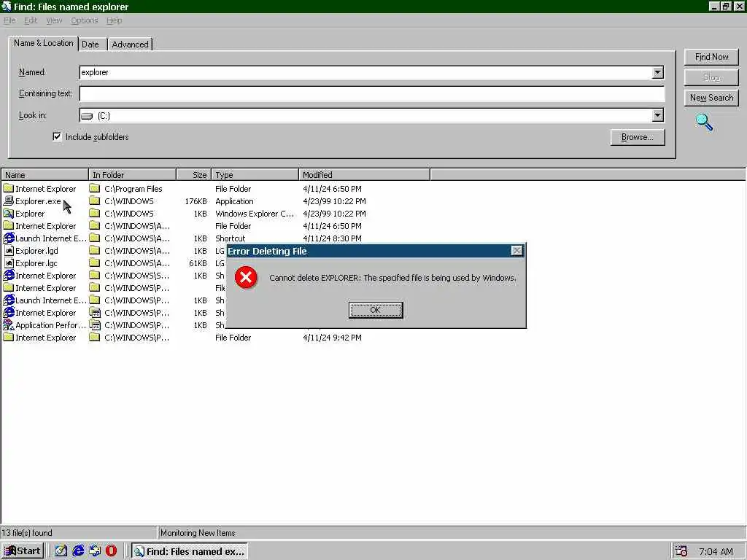Click the folder icon next to C:\Program Files
This screenshot has width=747, height=560.
95,189
